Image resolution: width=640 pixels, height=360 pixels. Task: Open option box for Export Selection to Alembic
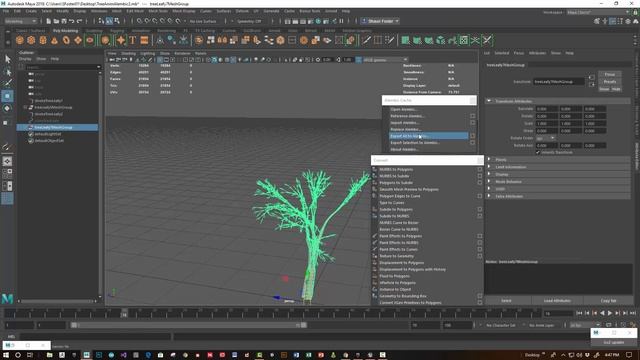click(x=472, y=142)
